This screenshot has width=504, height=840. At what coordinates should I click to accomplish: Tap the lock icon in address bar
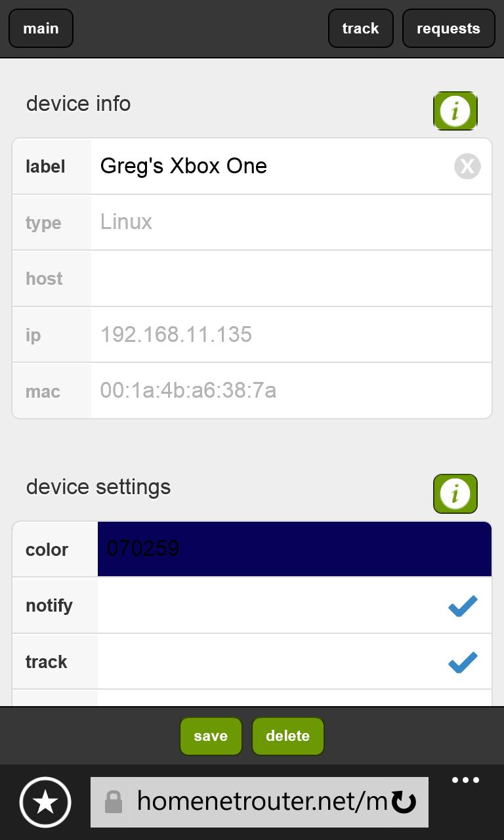click(x=114, y=802)
